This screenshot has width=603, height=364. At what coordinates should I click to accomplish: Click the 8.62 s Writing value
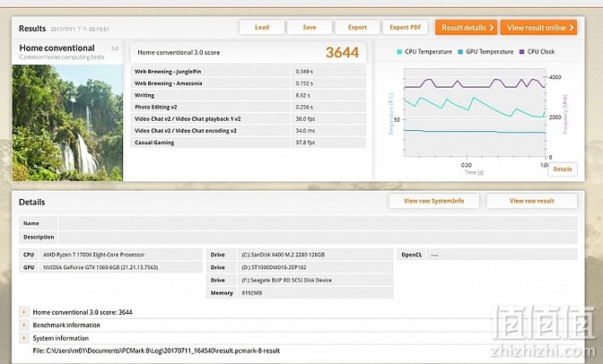point(302,95)
